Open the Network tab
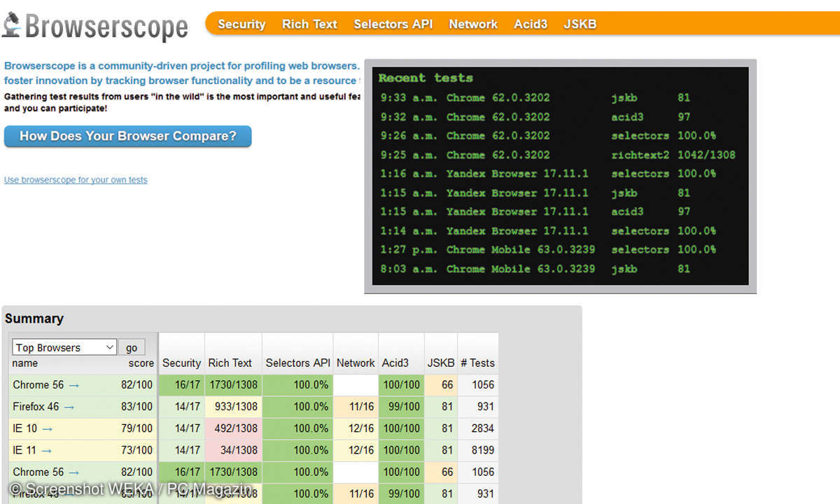The image size is (840, 504). coord(473,24)
